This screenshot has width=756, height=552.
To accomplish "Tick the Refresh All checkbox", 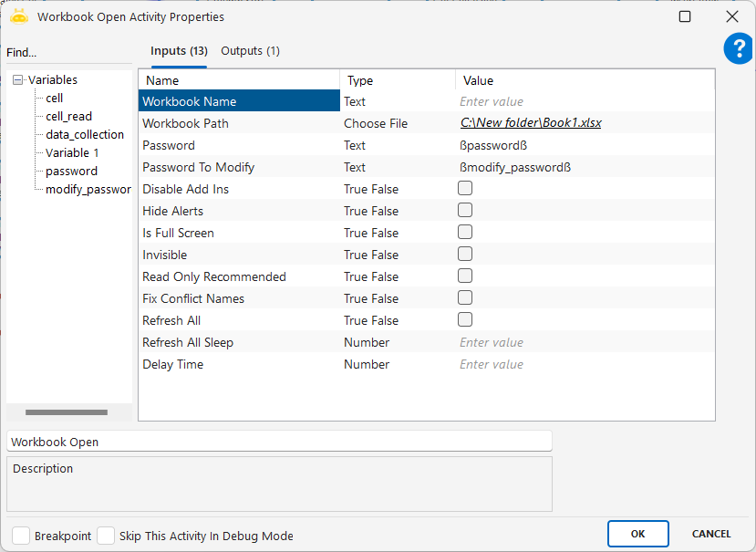I will [465, 320].
